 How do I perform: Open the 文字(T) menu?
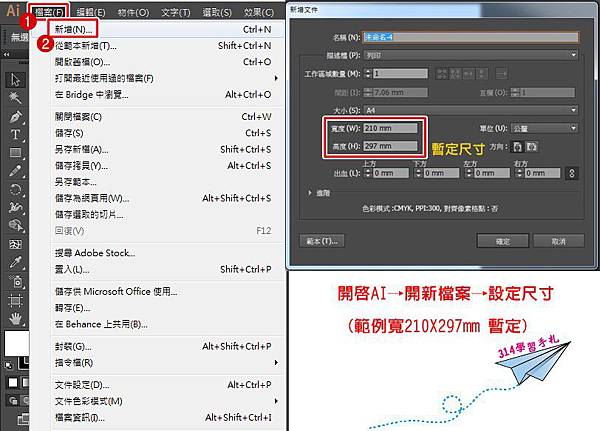pos(175,12)
